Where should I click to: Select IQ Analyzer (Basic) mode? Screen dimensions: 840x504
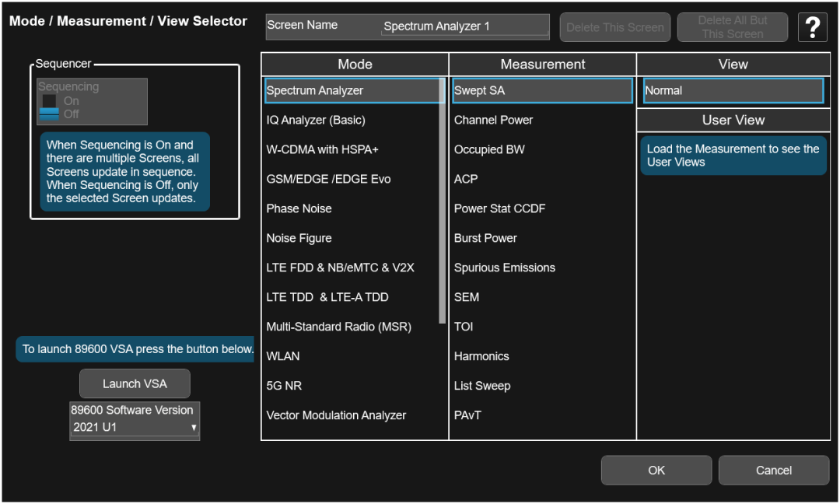pyautogui.click(x=316, y=120)
